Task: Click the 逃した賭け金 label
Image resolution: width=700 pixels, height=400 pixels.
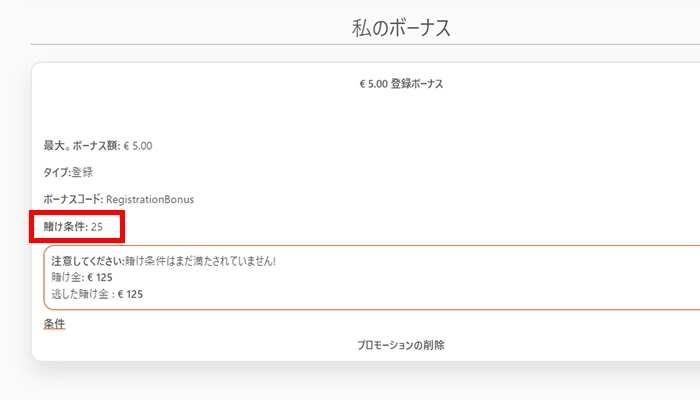Action: click(81, 294)
